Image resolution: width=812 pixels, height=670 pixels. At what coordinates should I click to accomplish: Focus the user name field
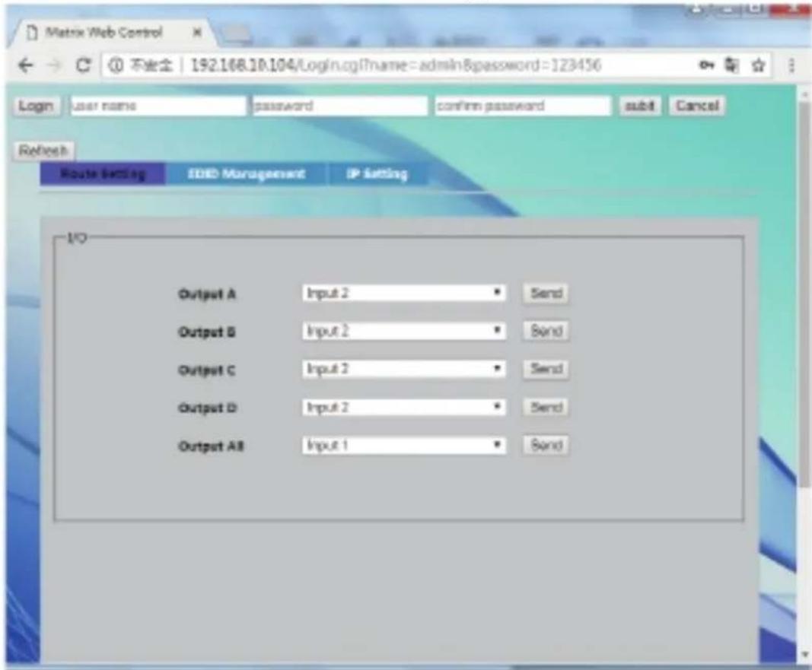click(x=158, y=106)
